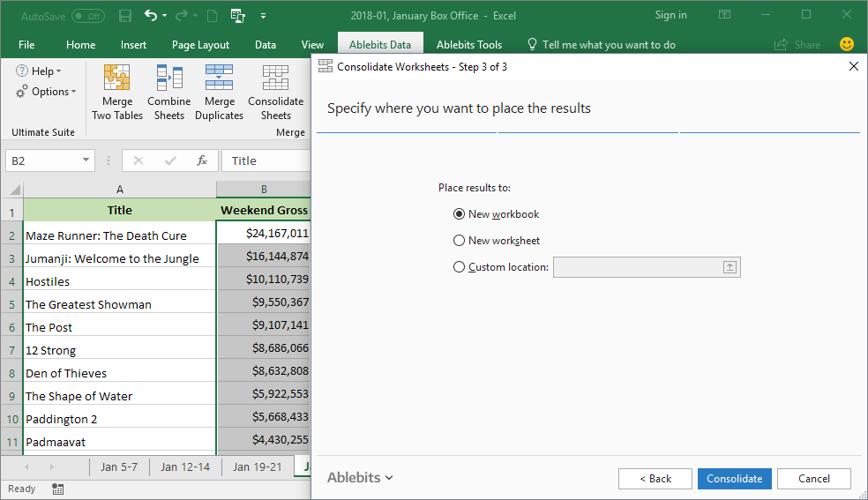Click the Undo arrow icon
The width and height of the screenshot is (868, 500).
151,16
